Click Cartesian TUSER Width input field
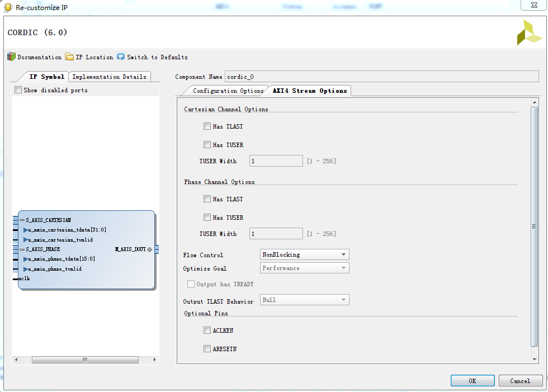This screenshot has width=548, height=392. point(276,161)
